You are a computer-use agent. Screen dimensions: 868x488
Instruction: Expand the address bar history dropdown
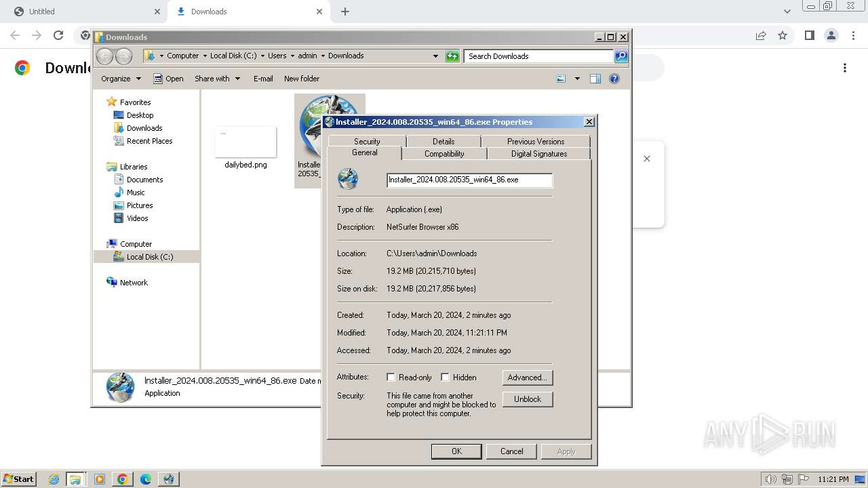coord(435,56)
